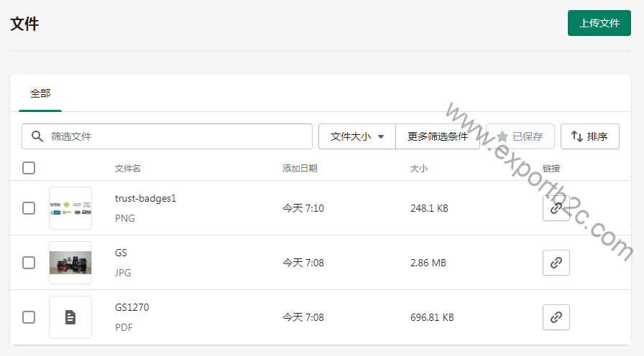Check the GS1270 PDF checkbox
The width and height of the screenshot is (644, 356).
point(29,317)
